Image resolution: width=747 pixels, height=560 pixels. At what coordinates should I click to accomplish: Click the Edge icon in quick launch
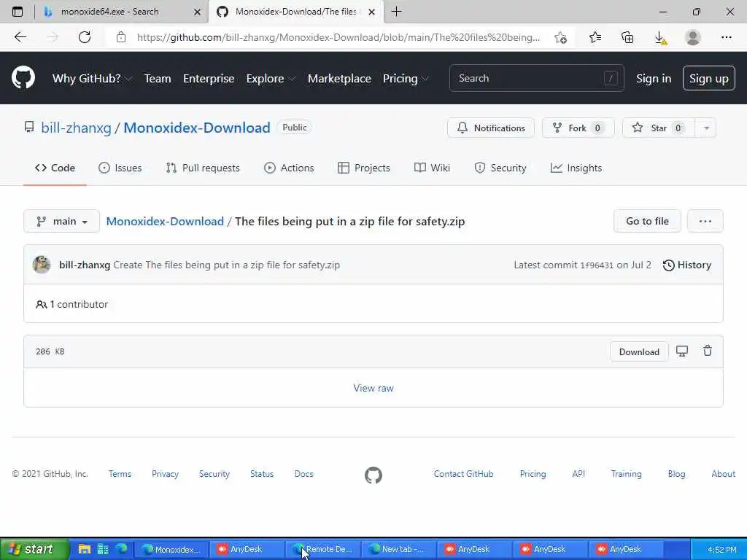pos(122,549)
